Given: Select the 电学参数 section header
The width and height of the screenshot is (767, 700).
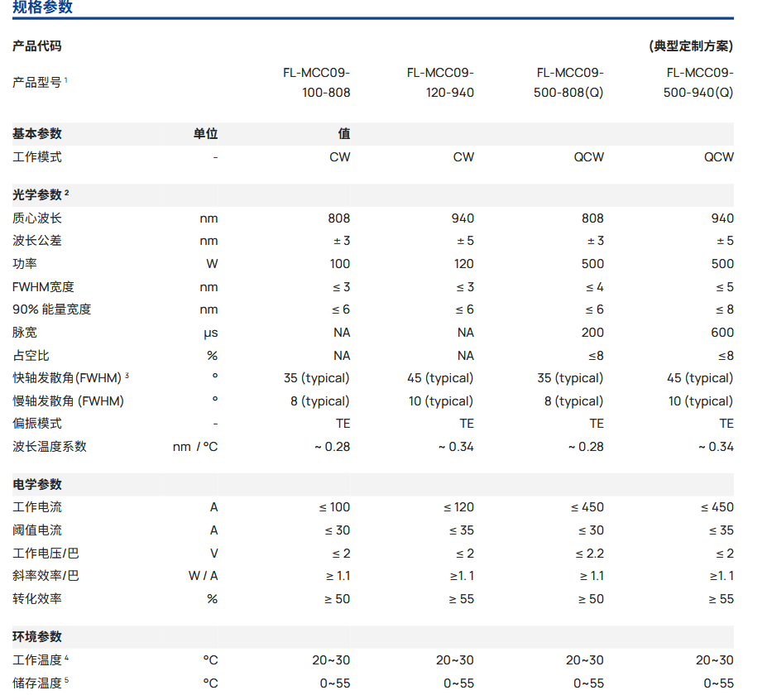Looking at the screenshot, I should pyautogui.click(x=37, y=485).
